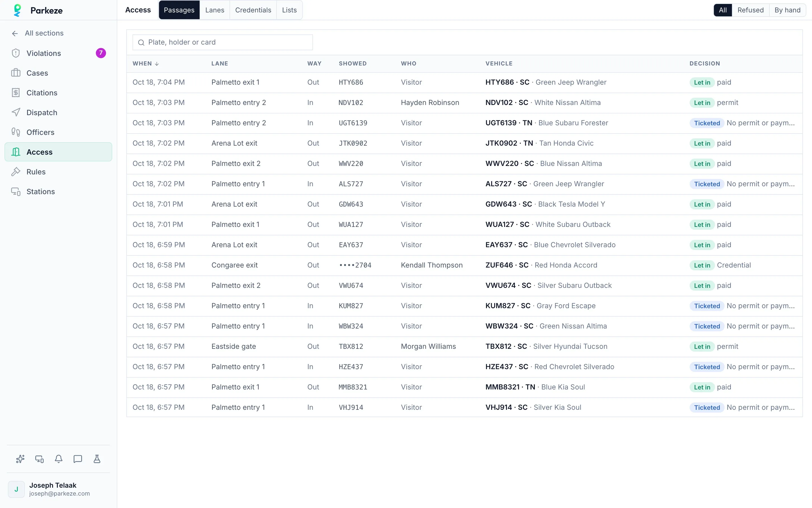This screenshot has height=508, width=812.
Task: Open Violations via its shield icon
Action: (x=16, y=53)
